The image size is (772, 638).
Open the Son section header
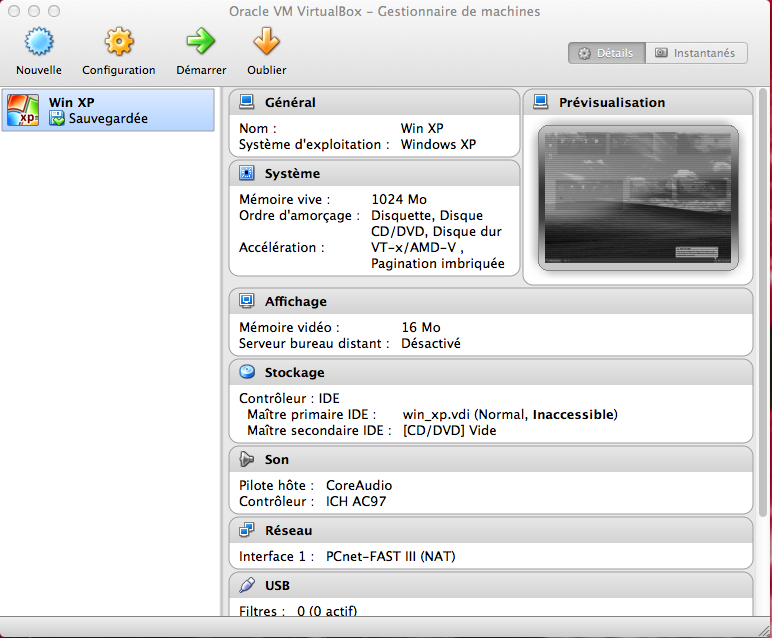click(x=491, y=459)
